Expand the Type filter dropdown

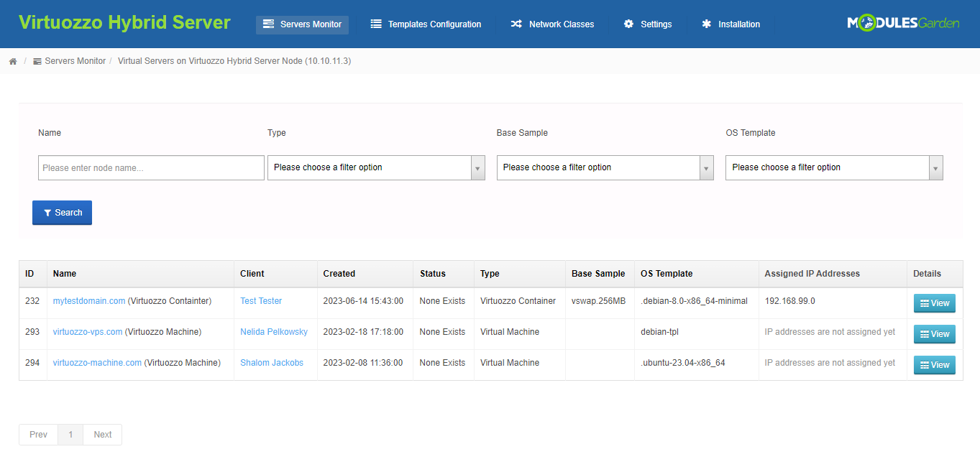tap(477, 167)
